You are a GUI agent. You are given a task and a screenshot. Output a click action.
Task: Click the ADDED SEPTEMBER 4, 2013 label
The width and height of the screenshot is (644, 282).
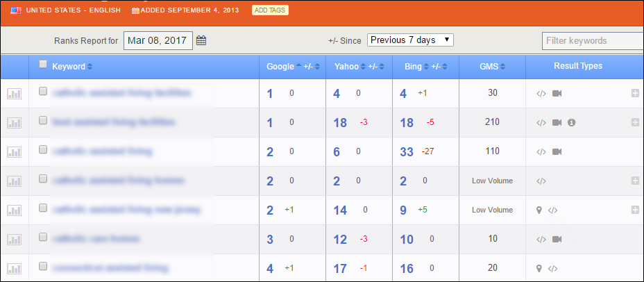click(x=189, y=10)
